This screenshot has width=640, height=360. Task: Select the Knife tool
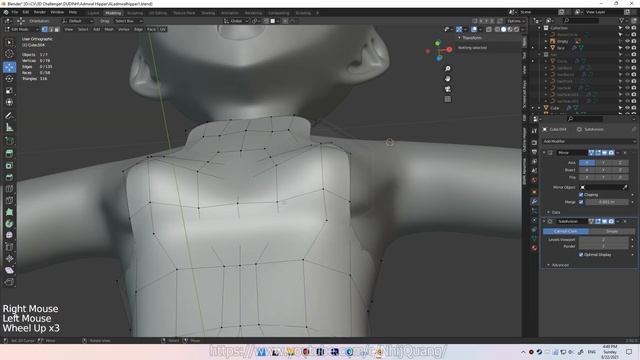tap(9, 200)
